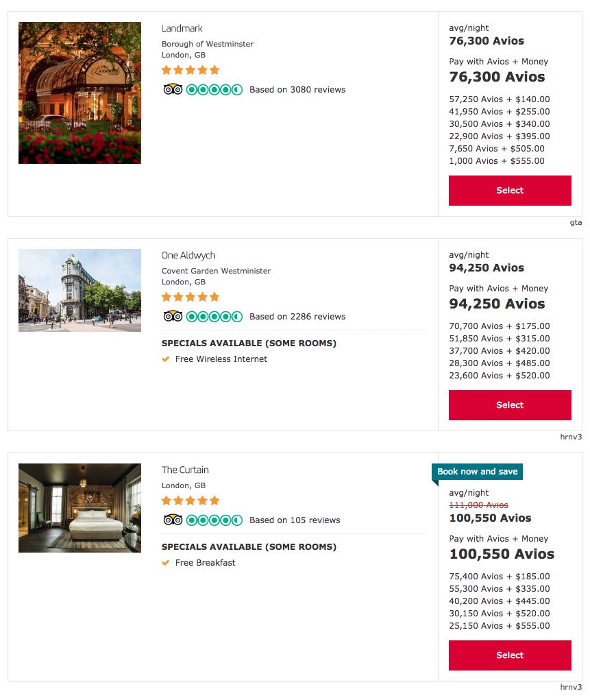Viewport: 590px width, 700px height.
Task: Select the One Aldwych hotel
Action: (510, 405)
